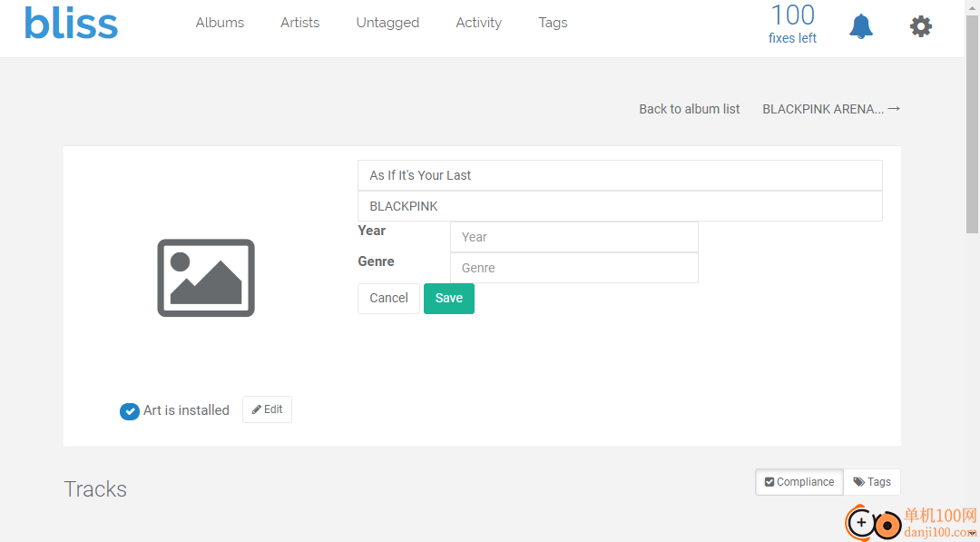Click the Genre label

pyautogui.click(x=376, y=261)
